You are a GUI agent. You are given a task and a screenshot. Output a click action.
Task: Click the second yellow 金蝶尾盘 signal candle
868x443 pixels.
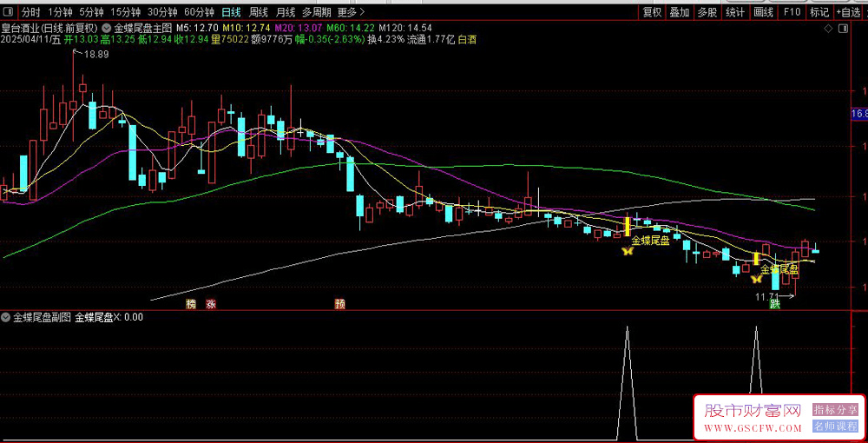pyautogui.click(x=756, y=259)
